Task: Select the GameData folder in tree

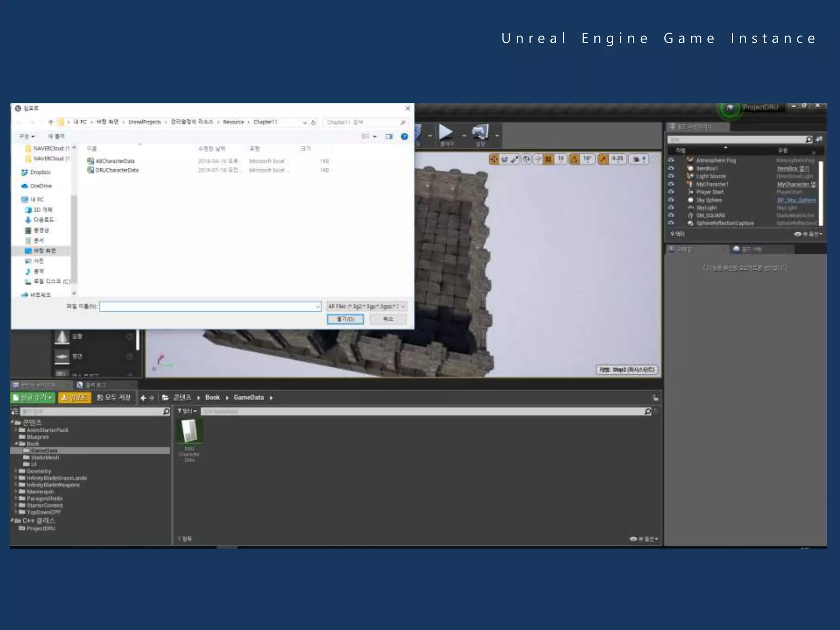Action: (44, 450)
